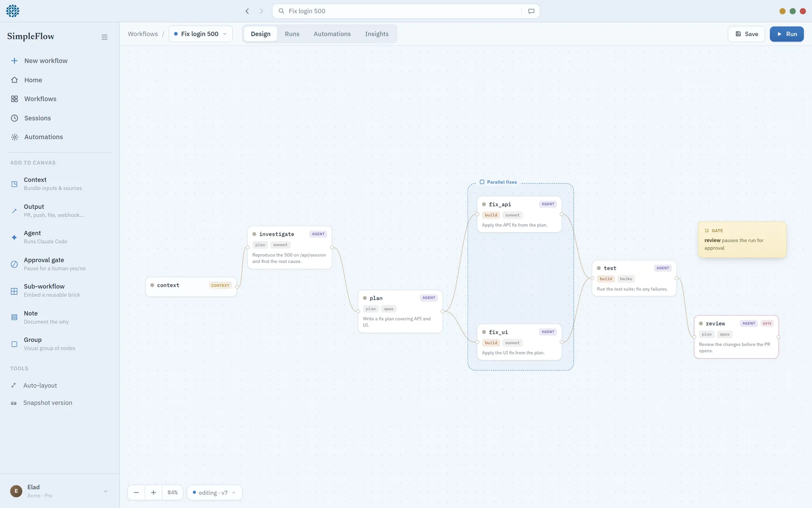Click the Output arrow icon

pos(14,210)
